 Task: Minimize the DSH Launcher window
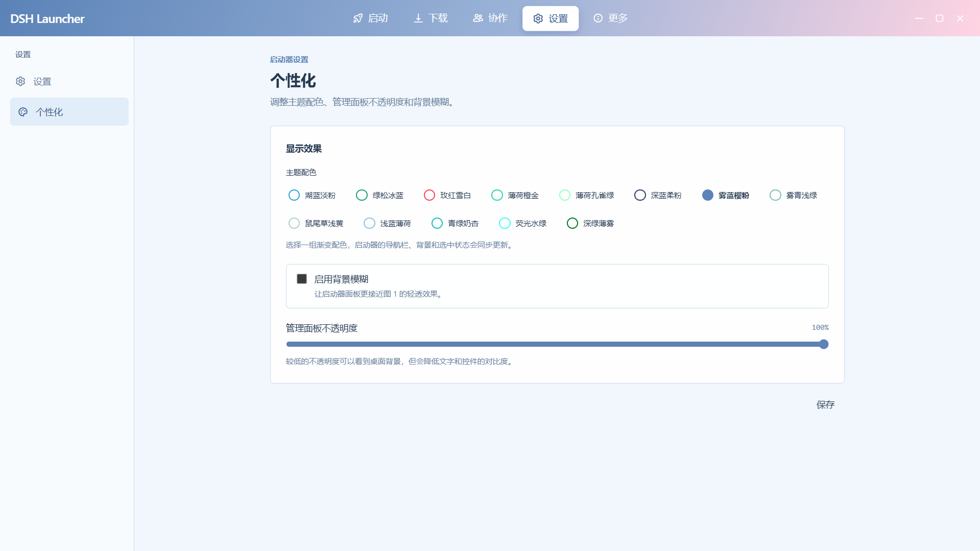point(919,18)
